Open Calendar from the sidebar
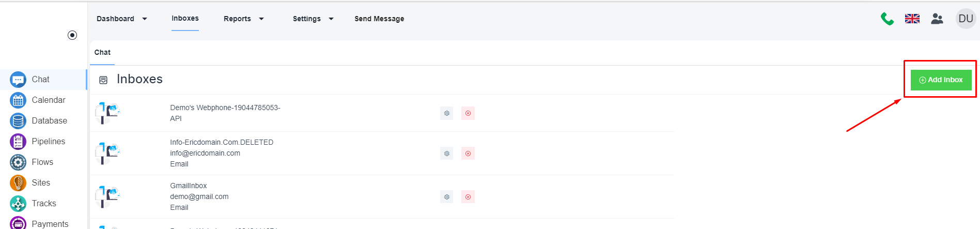 pyautogui.click(x=48, y=100)
